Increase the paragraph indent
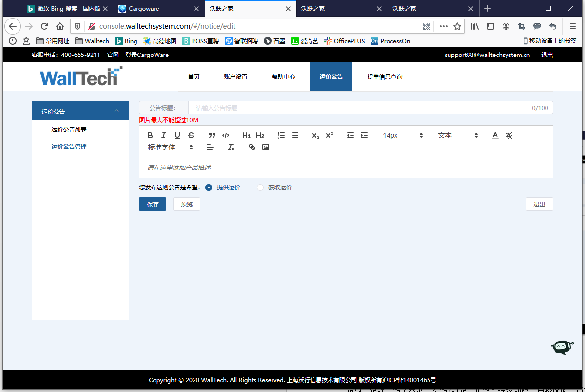The width and height of the screenshot is (585, 392). 364,135
